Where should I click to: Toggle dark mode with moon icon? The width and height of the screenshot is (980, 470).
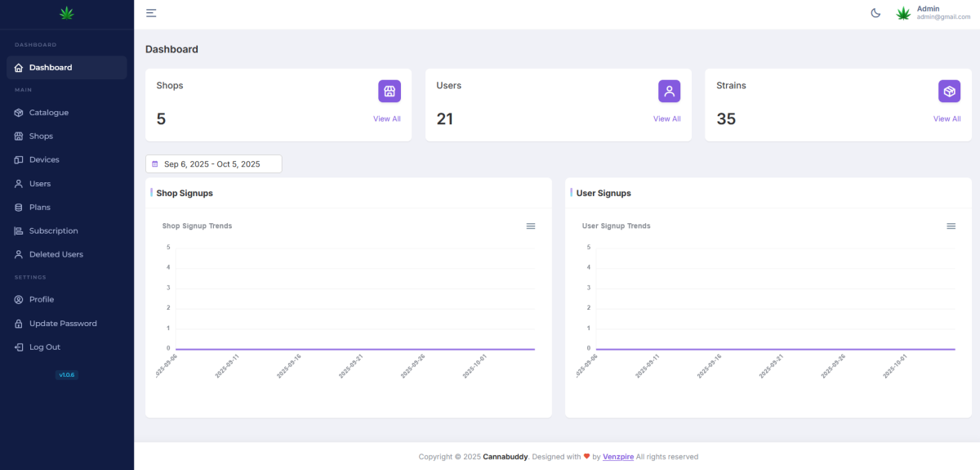[875, 13]
